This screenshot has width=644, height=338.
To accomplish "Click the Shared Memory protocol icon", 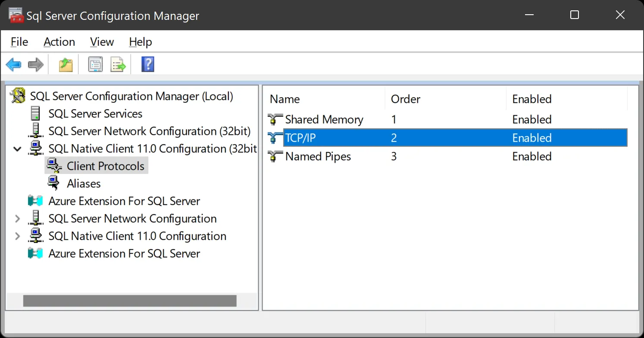I will pyautogui.click(x=273, y=120).
